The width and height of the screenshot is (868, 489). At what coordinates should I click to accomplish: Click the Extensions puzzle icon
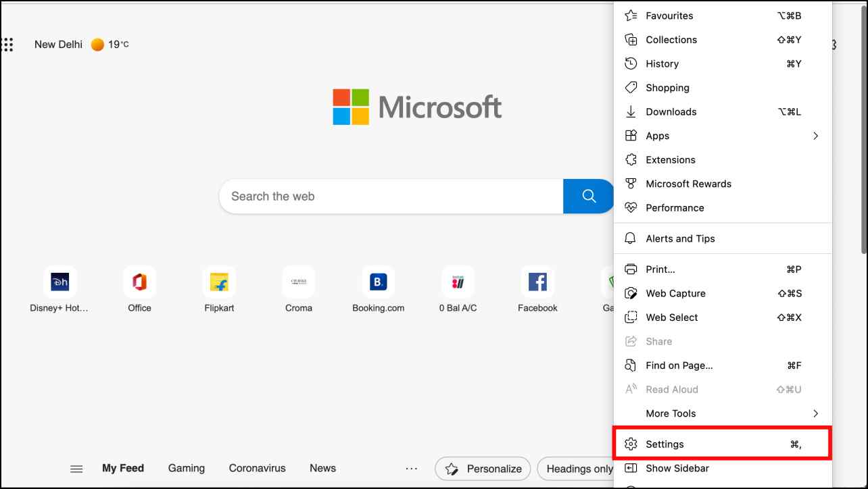coord(631,160)
